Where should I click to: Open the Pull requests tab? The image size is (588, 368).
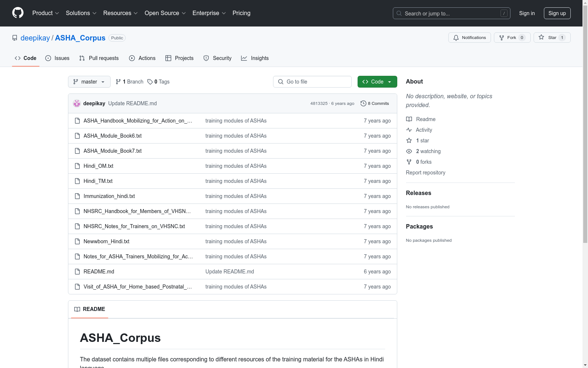99,58
